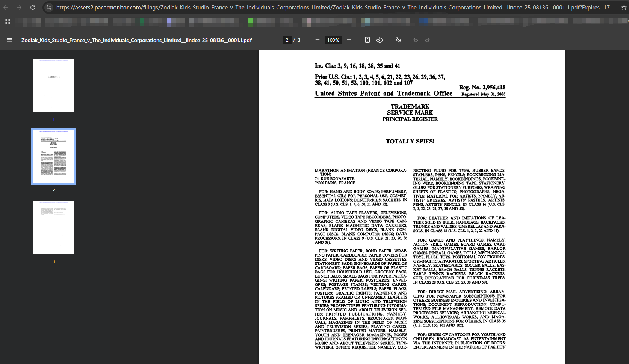Reload the page with browser refresh icon
Image resolution: width=629 pixels, height=364 pixels.
33,8
